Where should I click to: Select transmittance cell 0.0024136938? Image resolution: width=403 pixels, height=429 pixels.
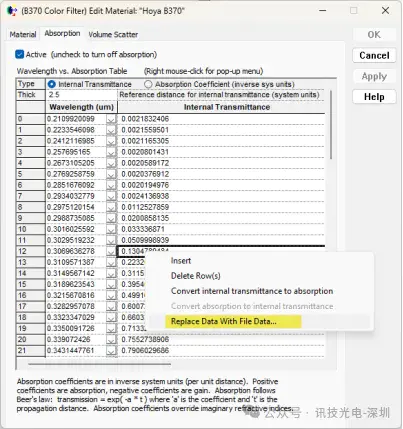[221, 196]
